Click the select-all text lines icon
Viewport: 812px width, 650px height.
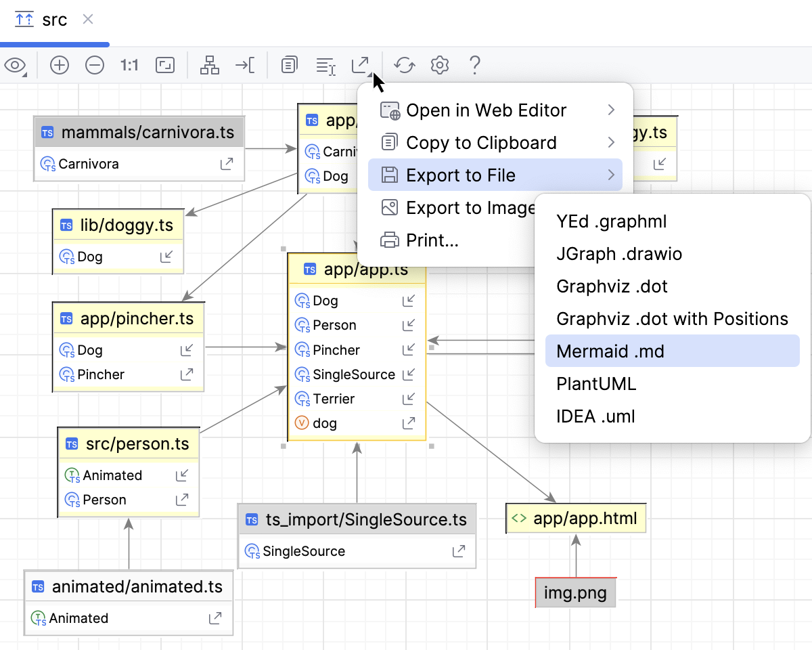pos(326,66)
